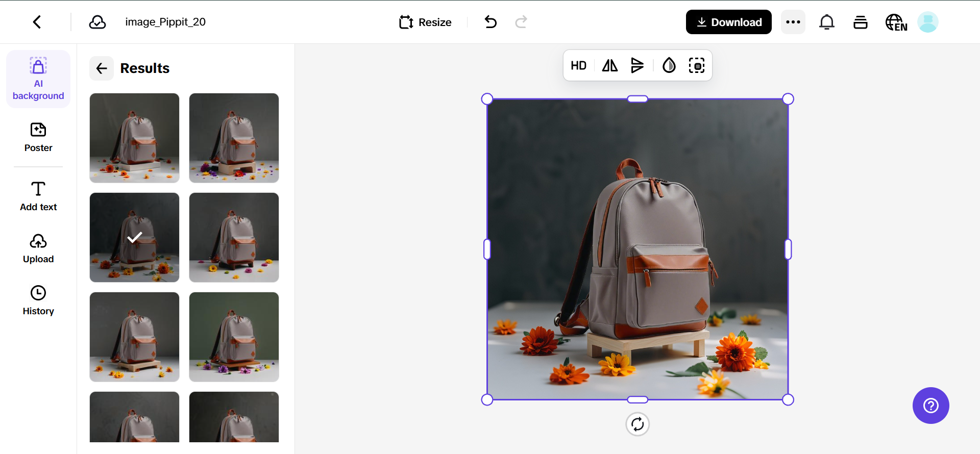Go back using the top-left chevron
Screen dimensions: 980x454
tap(37, 22)
